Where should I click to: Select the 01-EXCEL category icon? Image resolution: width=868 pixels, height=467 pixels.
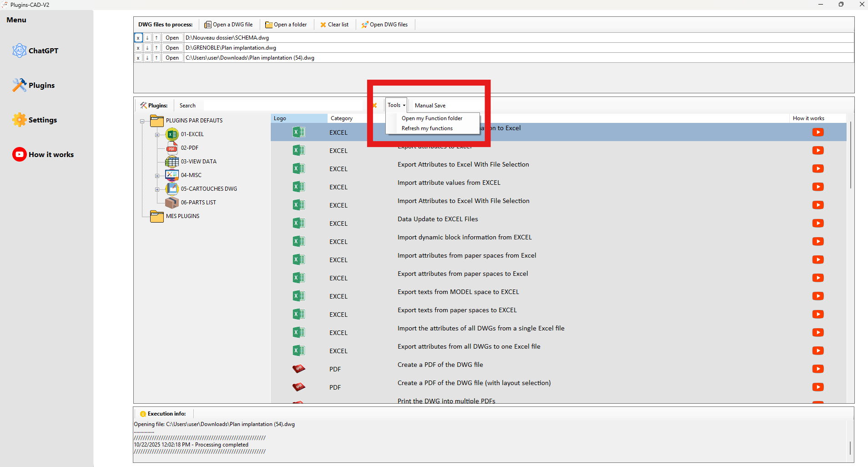(172, 134)
